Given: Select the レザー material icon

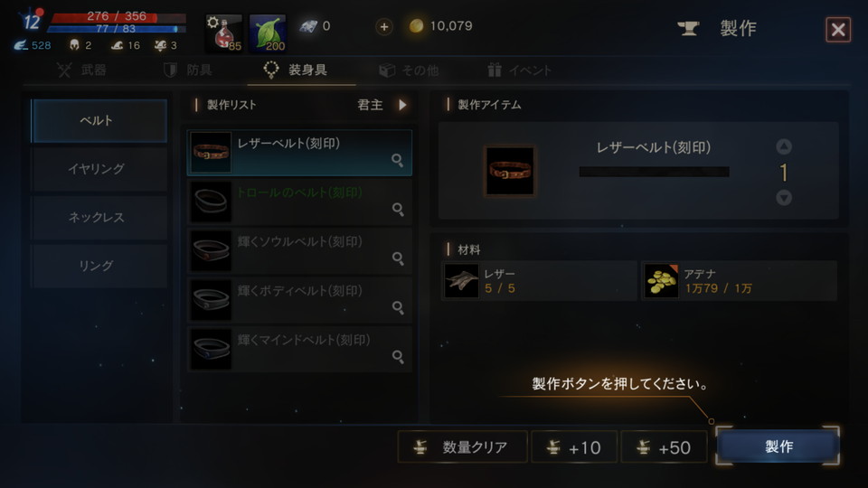Looking at the screenshot, I should click(462, 281).
